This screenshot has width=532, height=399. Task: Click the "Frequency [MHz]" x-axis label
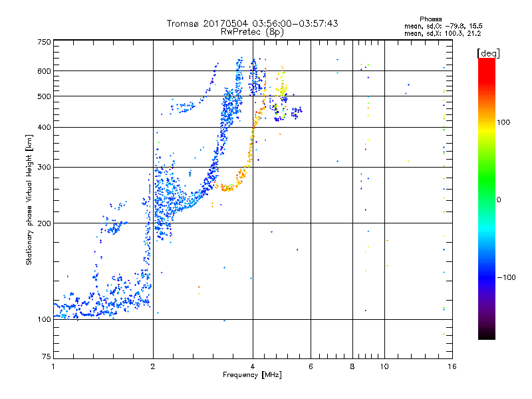pos(252,376)
